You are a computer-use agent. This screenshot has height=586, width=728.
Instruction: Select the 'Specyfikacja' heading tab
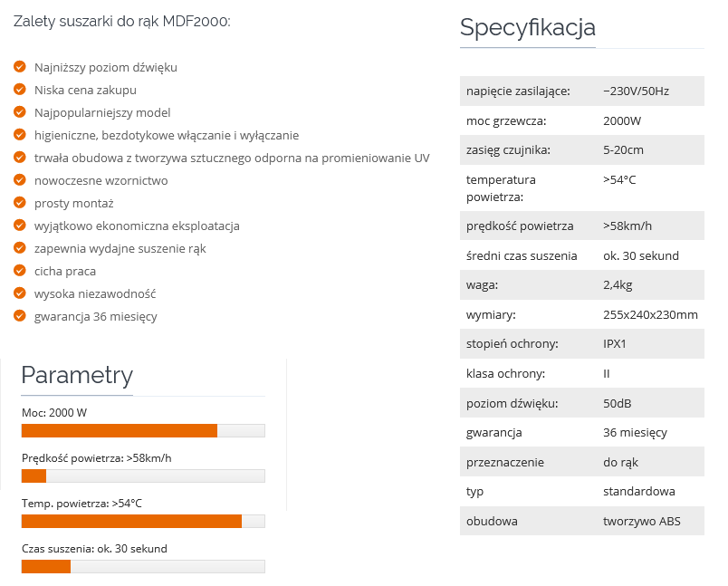click(x=528, y=28)
